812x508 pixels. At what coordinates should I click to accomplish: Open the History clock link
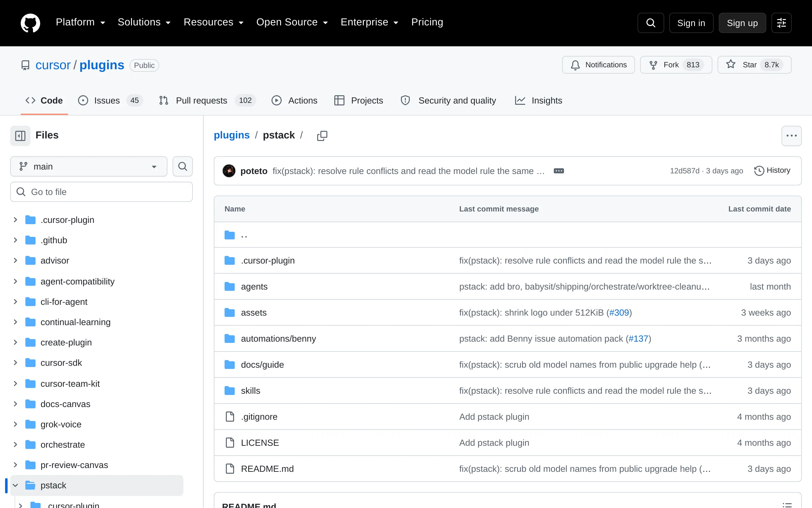click(772, 171)
